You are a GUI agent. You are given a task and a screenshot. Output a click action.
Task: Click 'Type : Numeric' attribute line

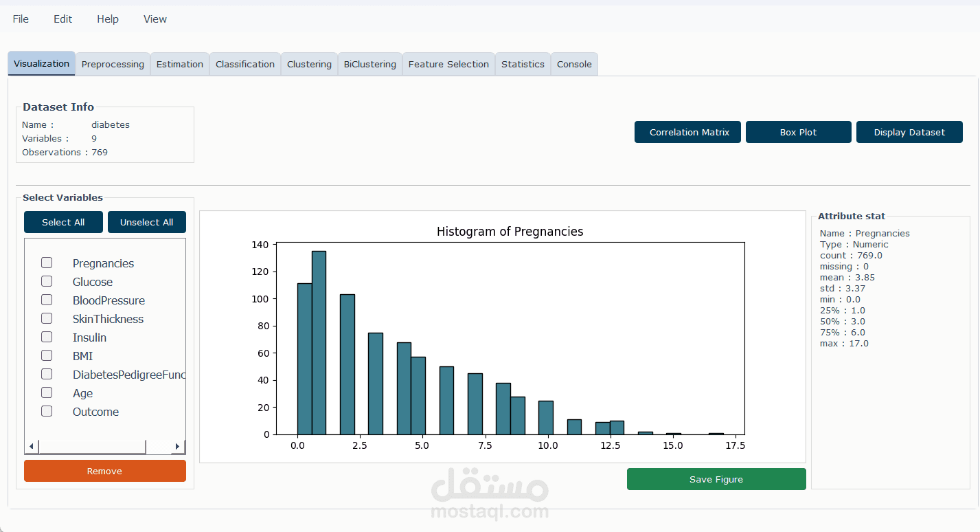pos(854,245)
